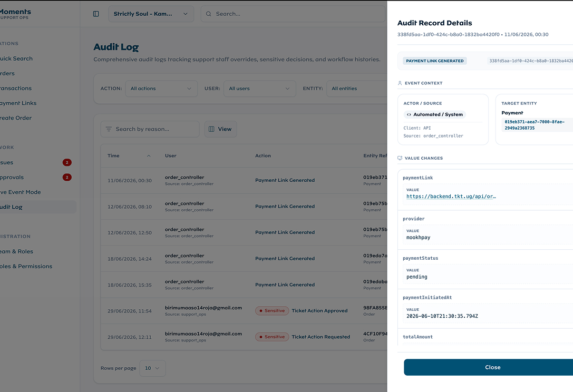Open Roles & Permissions in sidebar
This screenshot has height=392, width=573.
[26, 267]
